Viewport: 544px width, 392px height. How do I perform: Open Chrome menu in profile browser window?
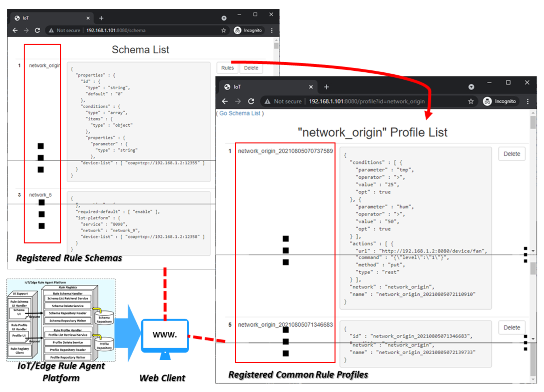click(x=527, y=101)
